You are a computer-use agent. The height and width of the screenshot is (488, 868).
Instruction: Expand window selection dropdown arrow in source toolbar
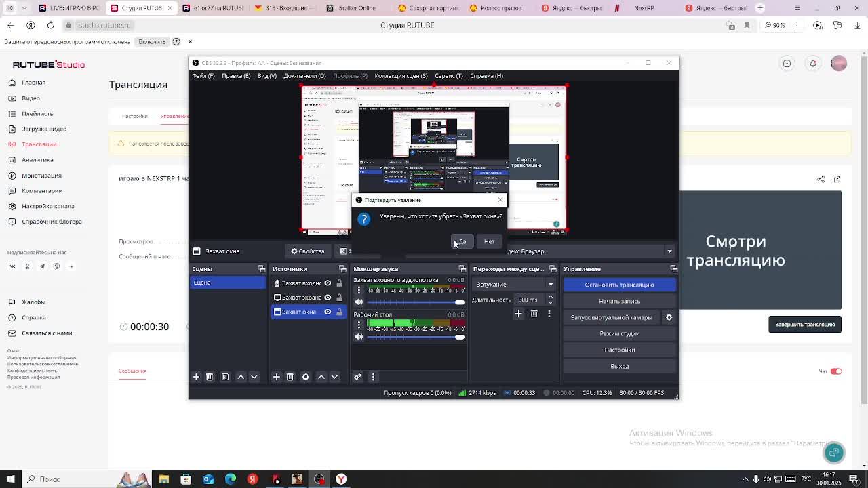(669, 251)
